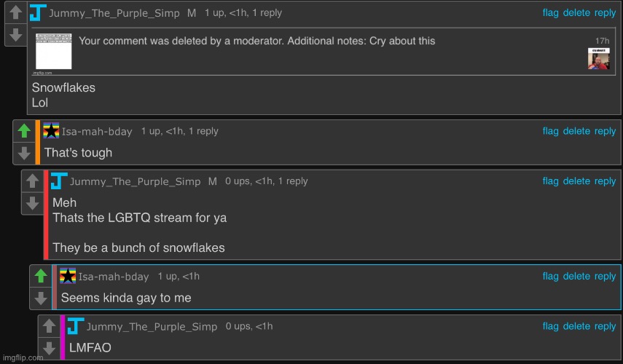
Task: Downvote the 'That's tough' comment
Action: click(24, 153)
